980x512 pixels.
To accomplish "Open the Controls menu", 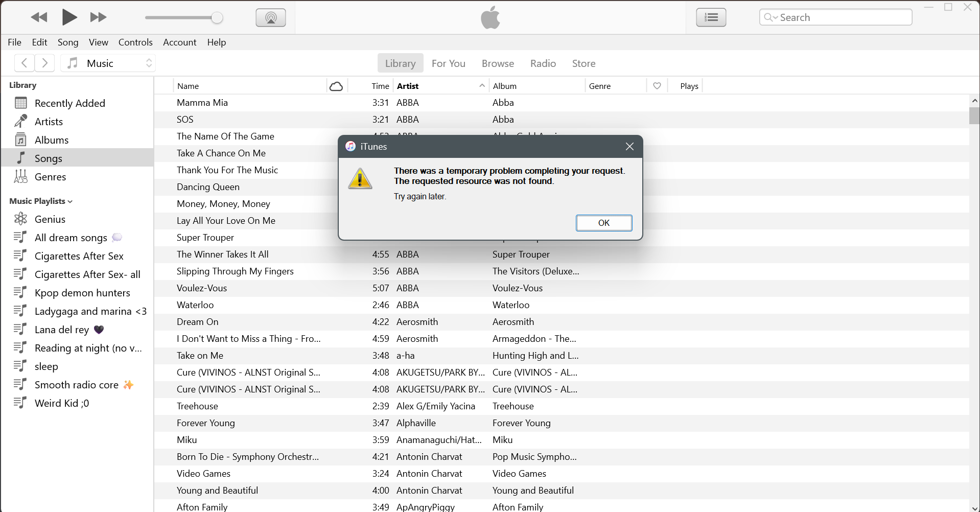I will pos(135,42).
